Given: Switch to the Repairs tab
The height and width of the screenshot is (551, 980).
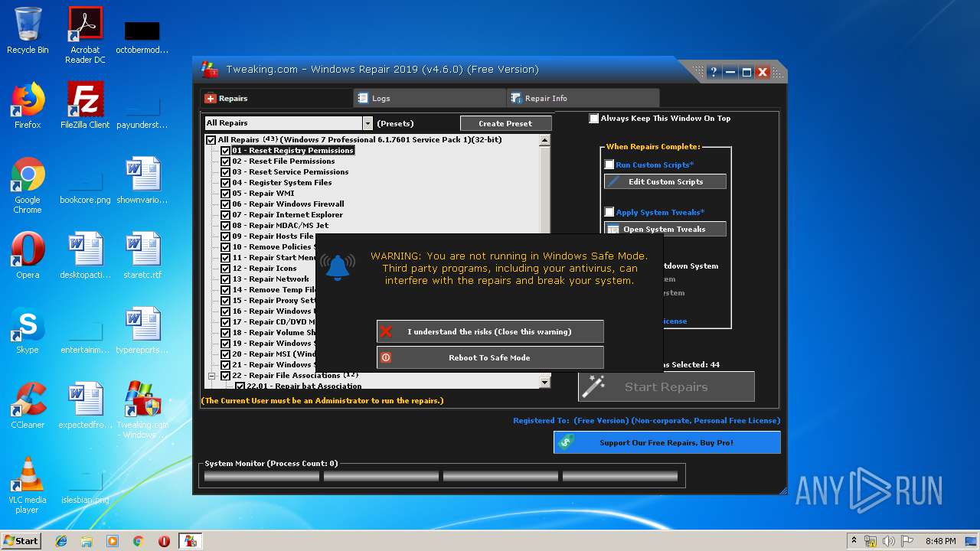Looking at the screenshot, I should point(276,98).
